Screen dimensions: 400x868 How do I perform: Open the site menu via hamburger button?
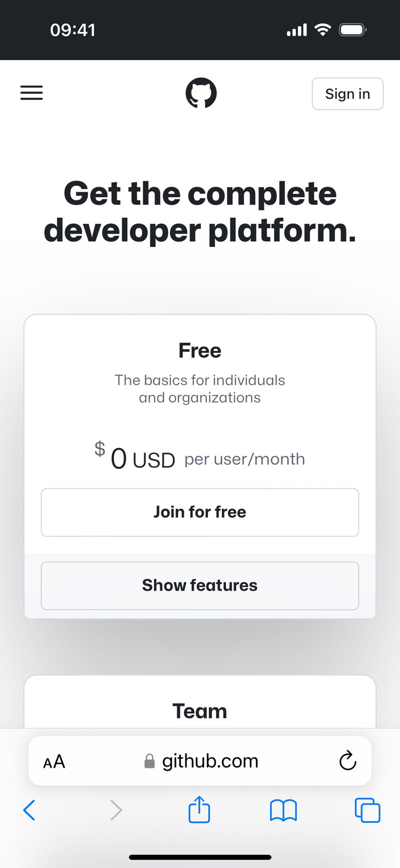click(x=31, y=93)
